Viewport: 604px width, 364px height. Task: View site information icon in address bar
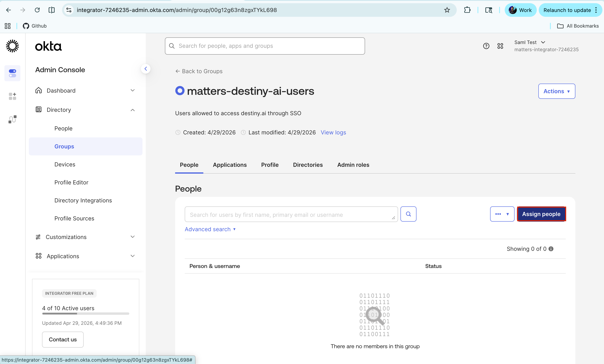click(x=69, y=10)
